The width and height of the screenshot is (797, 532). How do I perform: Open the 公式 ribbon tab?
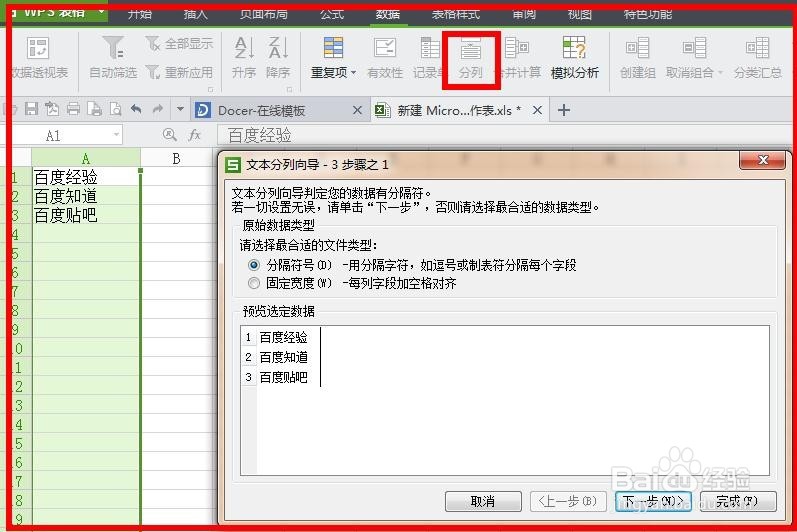[332, 14]
